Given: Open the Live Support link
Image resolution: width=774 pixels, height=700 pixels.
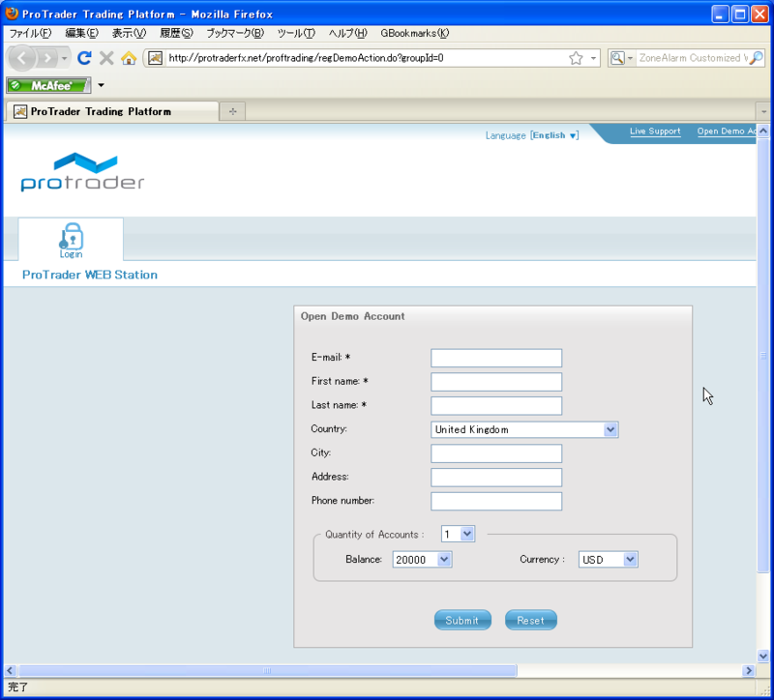Looking at the screenshot, I should [655, 131].
